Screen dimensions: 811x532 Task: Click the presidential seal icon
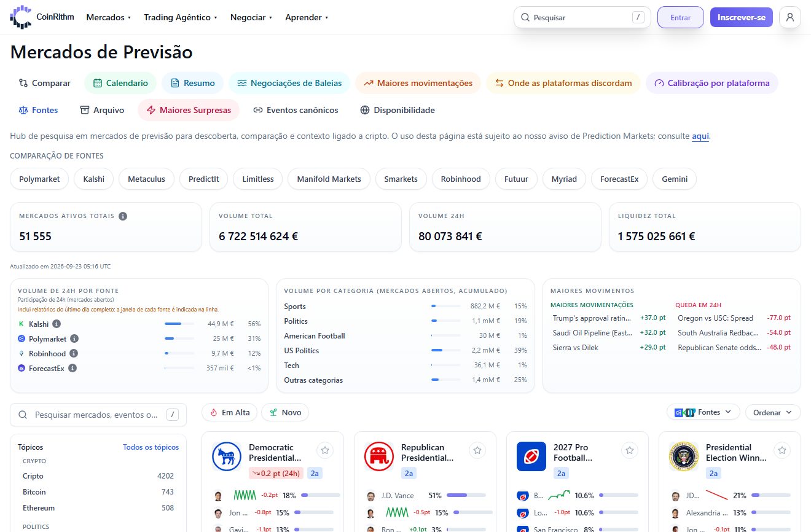click(x=684, y=456)
